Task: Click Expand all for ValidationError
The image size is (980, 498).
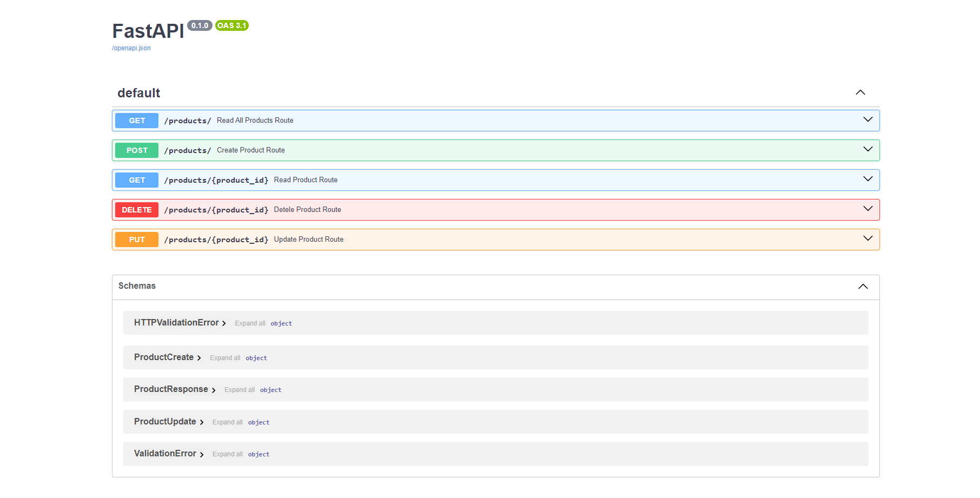Action: 228,454
